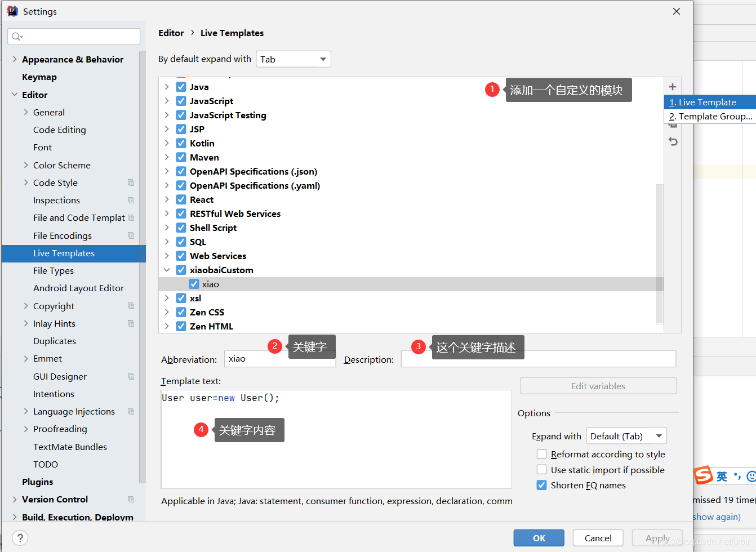Collapse the xiaobaiCustom template group
Viewport: 756px width, 552px height.
167,270
